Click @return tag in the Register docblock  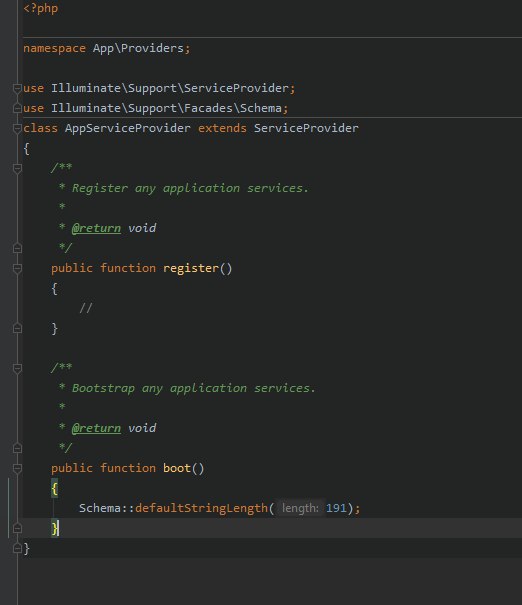[96, 228]
